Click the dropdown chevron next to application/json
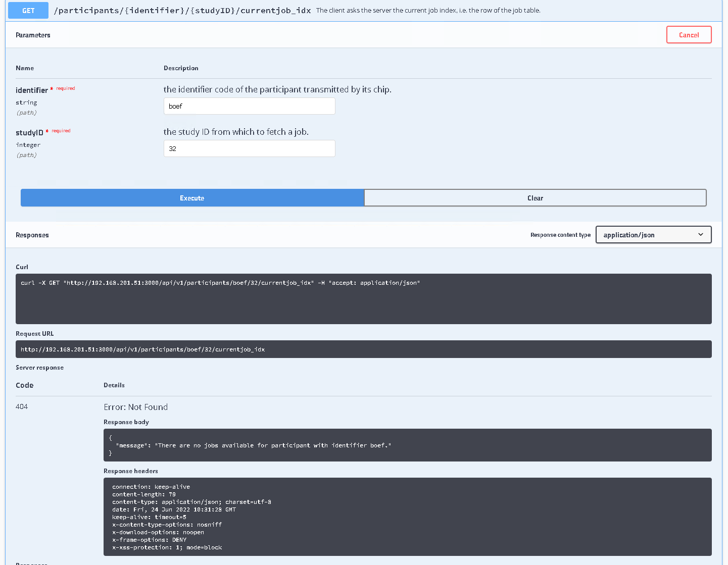728x565 pixels. click(x=701, y=234)
